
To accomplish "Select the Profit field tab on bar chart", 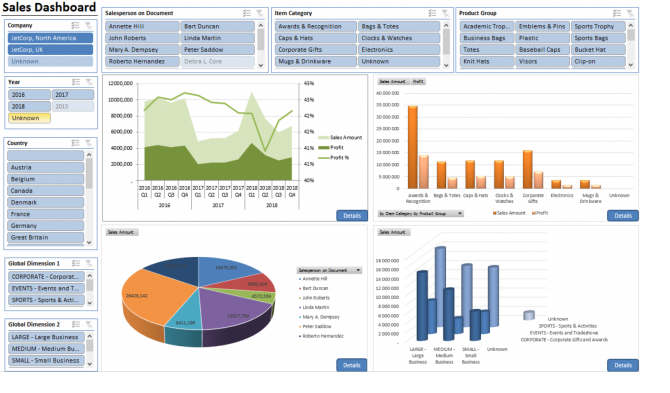I will (x=418, y=81).
